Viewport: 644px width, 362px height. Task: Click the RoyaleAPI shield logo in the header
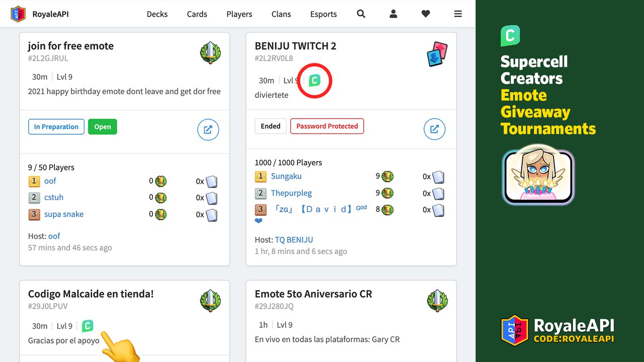tap(18, 14)
